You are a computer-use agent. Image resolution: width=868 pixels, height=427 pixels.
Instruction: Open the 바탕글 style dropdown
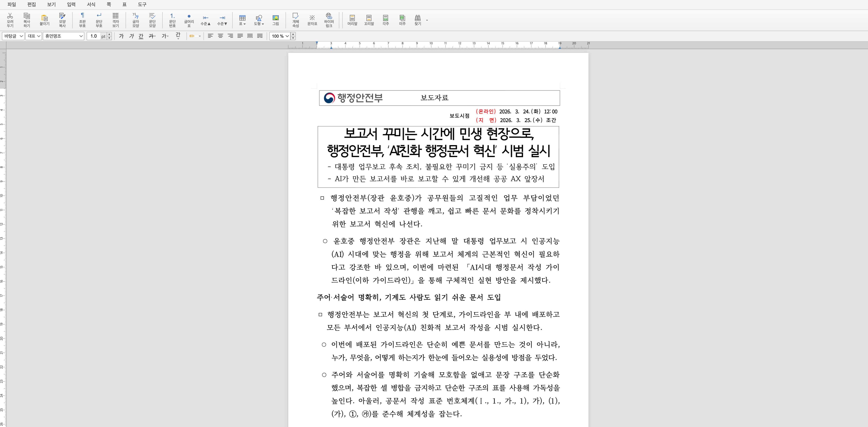(13, 36)
